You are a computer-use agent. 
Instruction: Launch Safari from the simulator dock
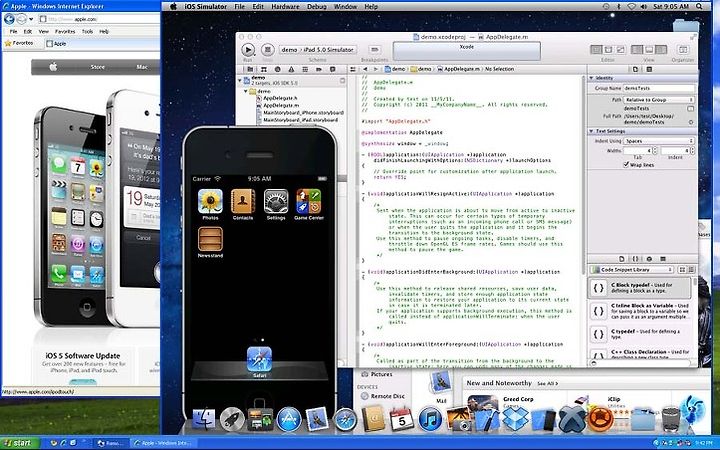[x=259, y=359]
